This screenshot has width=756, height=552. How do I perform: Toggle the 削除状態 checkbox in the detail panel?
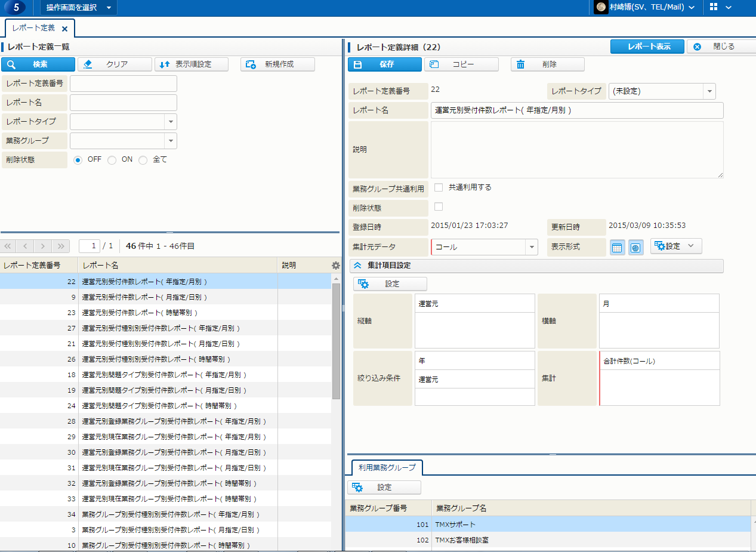[x=439, y=206]
